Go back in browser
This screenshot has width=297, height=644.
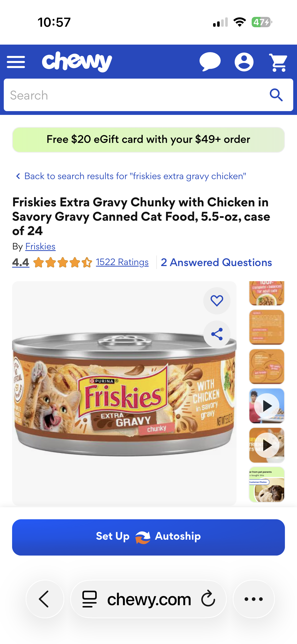pyautogui.click(x=45, y=599)
